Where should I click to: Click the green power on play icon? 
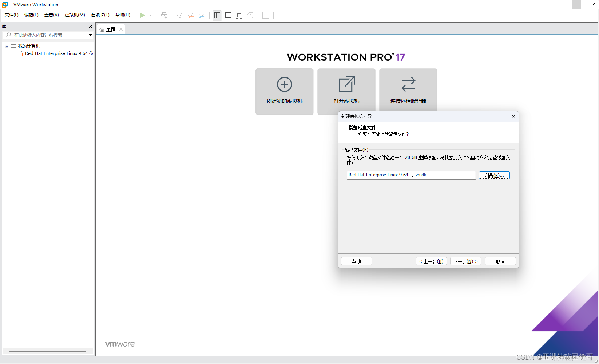tap(143, 15)
